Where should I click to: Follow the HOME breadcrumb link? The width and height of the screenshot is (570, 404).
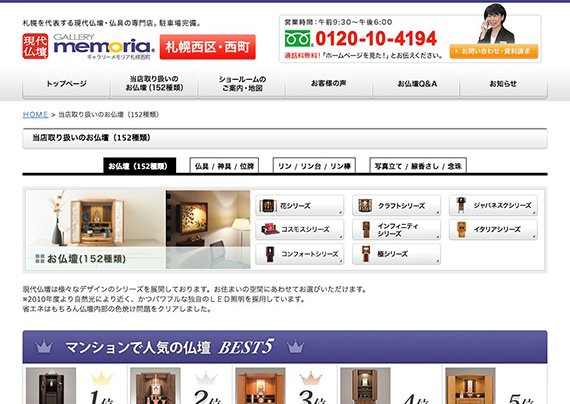coord(35,115)
